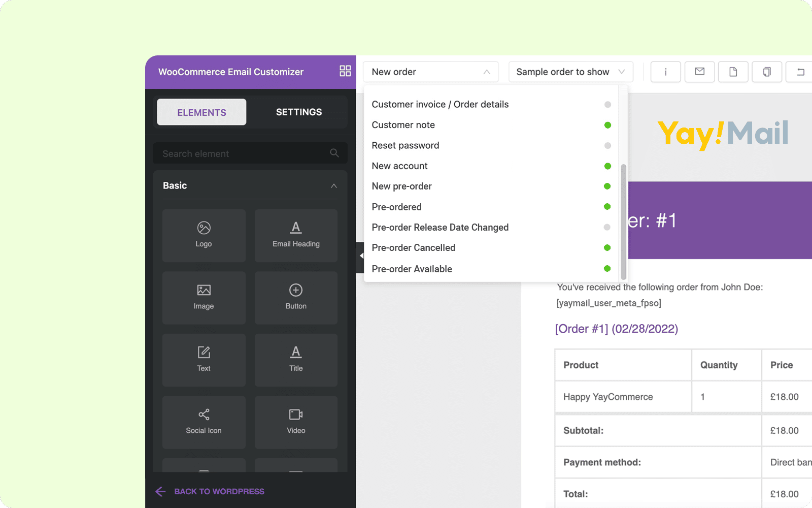The width and height of the screenshot is (812, 508).
Task: Select New pre-order template
Action: pyautogui.click(x=491, y=186)
